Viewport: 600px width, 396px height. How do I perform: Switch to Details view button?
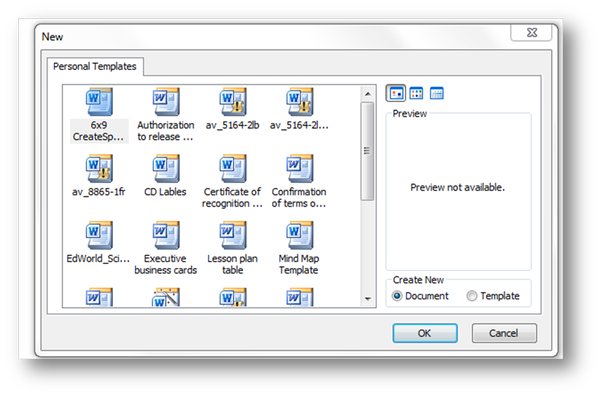tap(437, 93)
